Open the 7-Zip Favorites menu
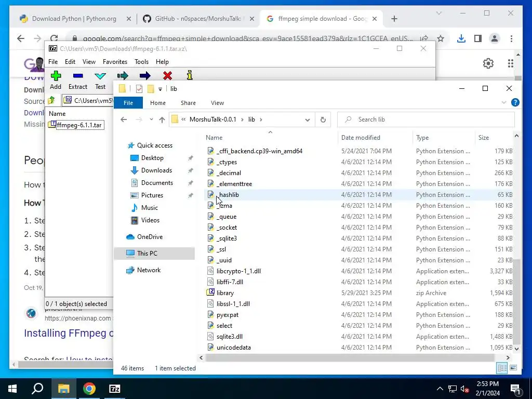Image resolution: width=532 pixels, height=399 pixels. coord(115,62)
